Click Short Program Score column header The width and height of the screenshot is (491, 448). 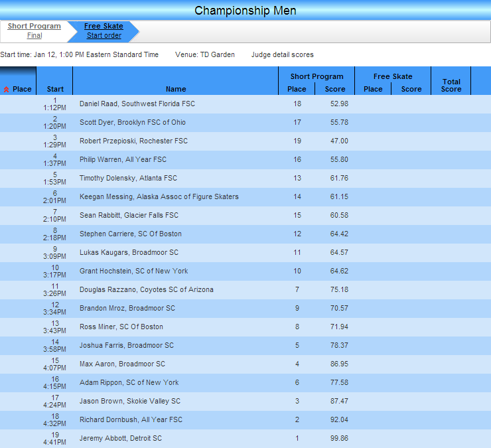(335, 89)
